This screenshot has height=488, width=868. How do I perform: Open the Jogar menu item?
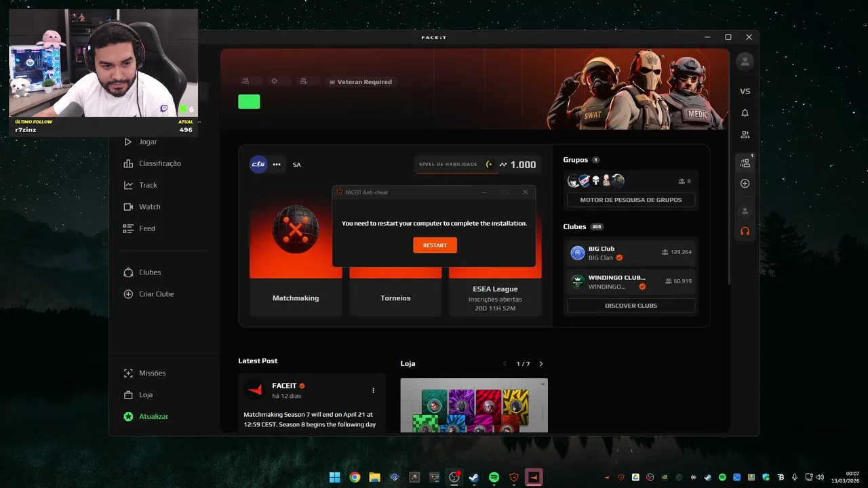tap(148, 142)
